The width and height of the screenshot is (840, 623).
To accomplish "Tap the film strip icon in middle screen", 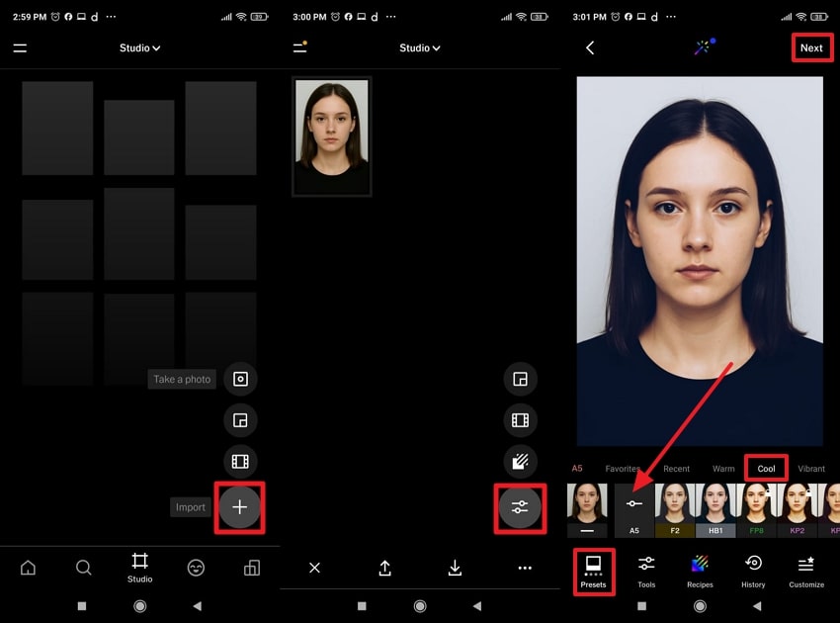I will click(520, 420).
